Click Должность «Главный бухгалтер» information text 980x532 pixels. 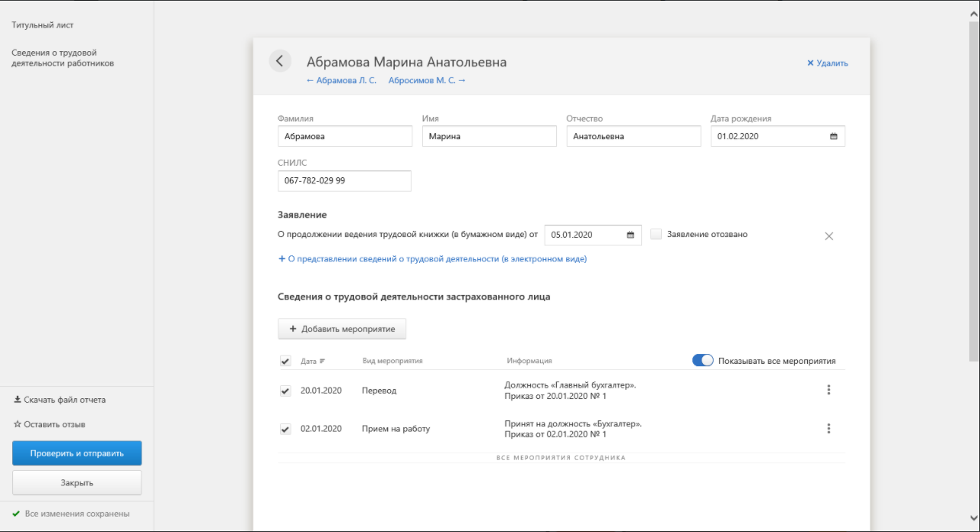tap(571, 385)
